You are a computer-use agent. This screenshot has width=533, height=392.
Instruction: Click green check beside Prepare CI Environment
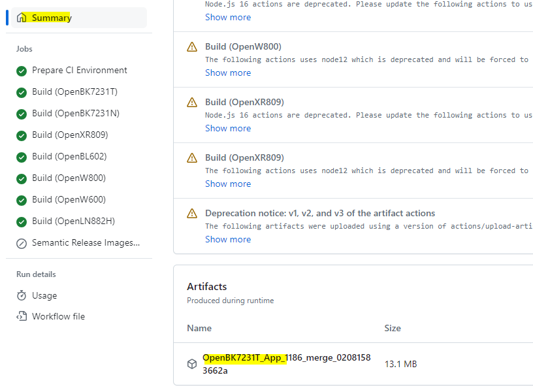coord(22,71)
